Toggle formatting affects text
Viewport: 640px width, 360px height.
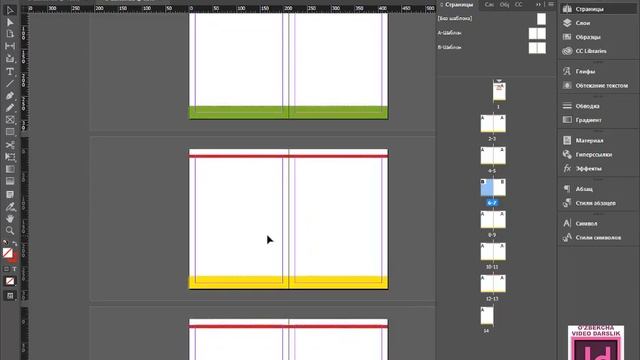[x=14, y=269]
